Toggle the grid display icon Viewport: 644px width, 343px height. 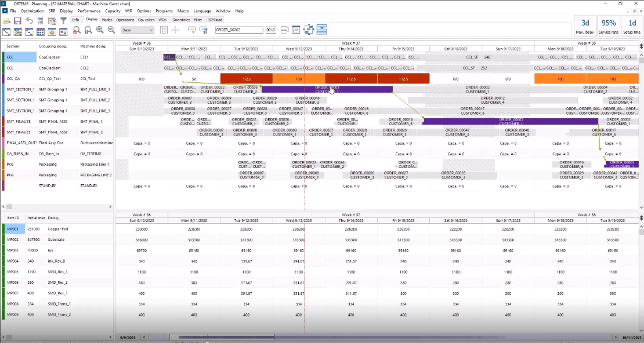pos(164,30)
